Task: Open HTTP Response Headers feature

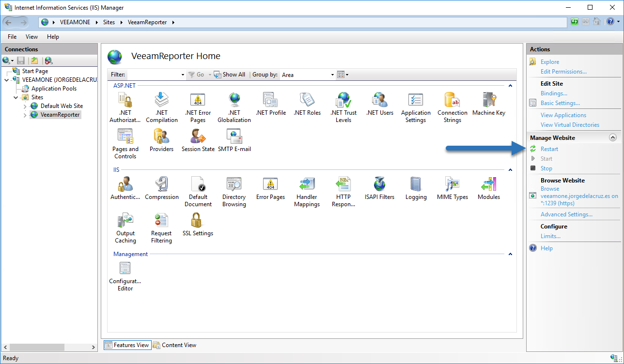Action: point(343,192)
